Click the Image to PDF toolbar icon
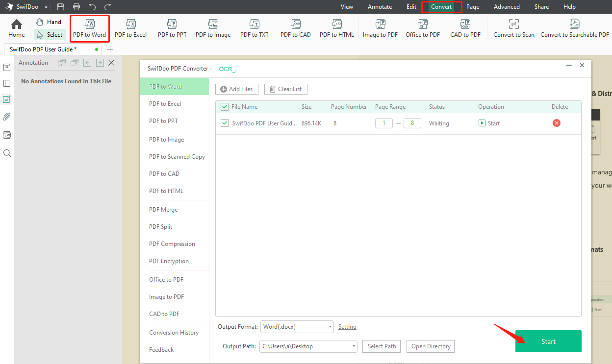This screenshot has height=364, width=612. click(380, 28)
